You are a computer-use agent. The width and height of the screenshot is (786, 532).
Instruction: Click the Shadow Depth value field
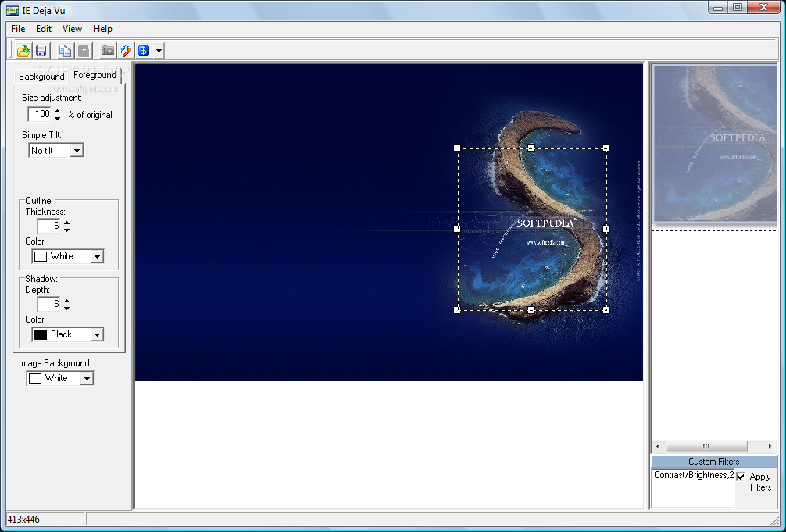coord(49,304)
